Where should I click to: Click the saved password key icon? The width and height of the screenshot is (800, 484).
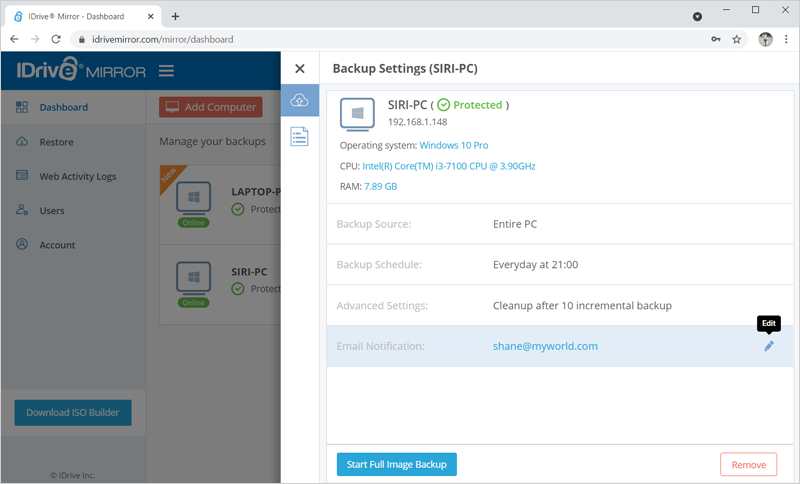[715, 39]
